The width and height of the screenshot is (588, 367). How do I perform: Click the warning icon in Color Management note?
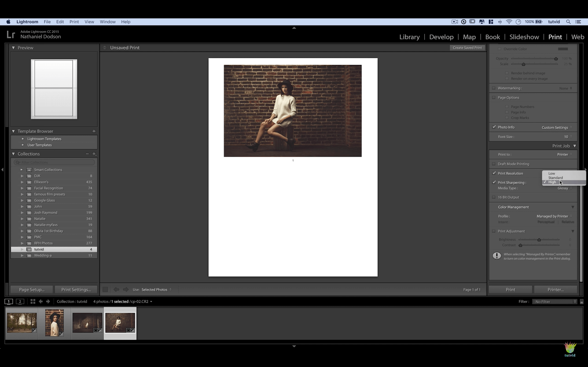tap(497, 256)
